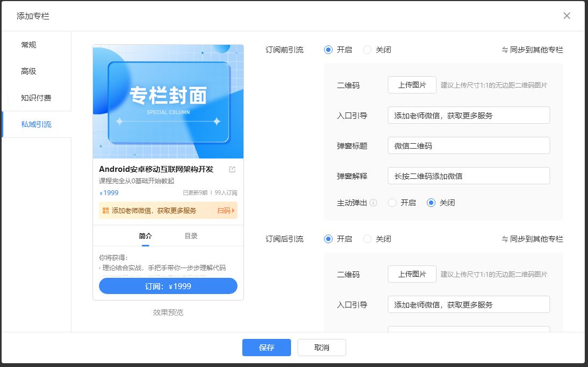Open the 知识付费 tab
This screenshot has height=367, width=588.
pos(36,98)
